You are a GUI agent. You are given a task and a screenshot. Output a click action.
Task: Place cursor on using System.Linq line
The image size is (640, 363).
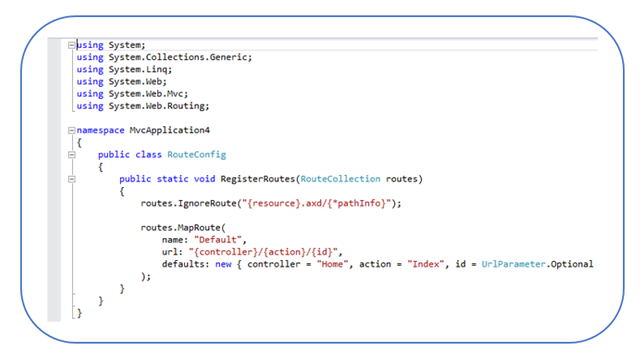(124, 69)
